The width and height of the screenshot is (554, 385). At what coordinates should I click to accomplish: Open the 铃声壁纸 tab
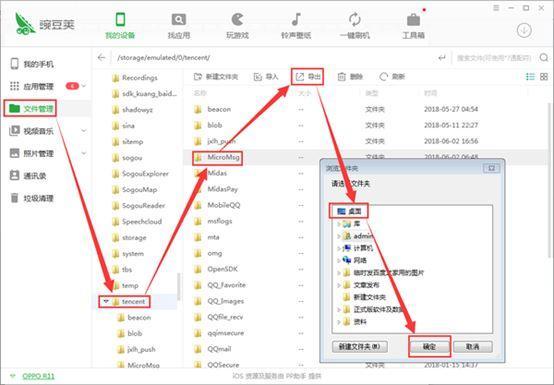[296, 25]
